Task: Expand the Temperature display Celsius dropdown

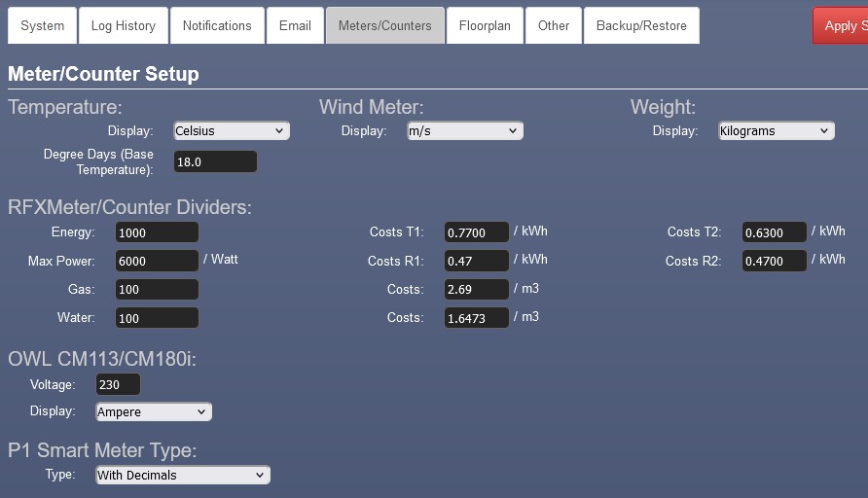Action: [x=231, y=130]
